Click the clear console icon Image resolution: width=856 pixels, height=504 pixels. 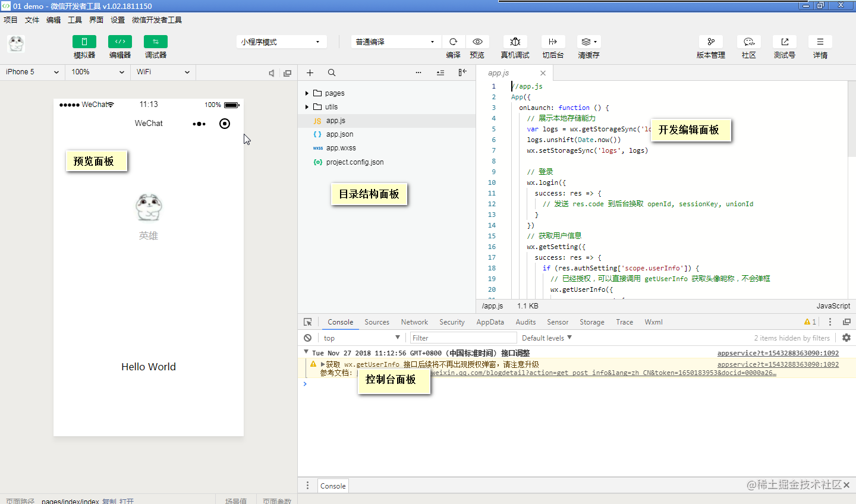[307, 338]
